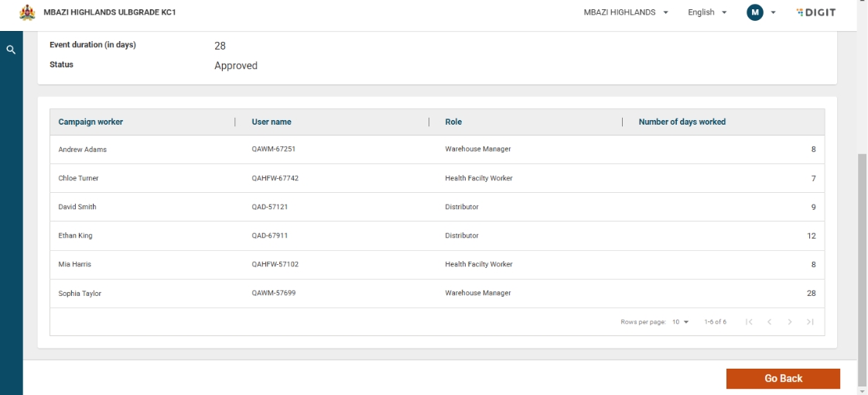Click the user avatar M icon

[x=754, y=12]
